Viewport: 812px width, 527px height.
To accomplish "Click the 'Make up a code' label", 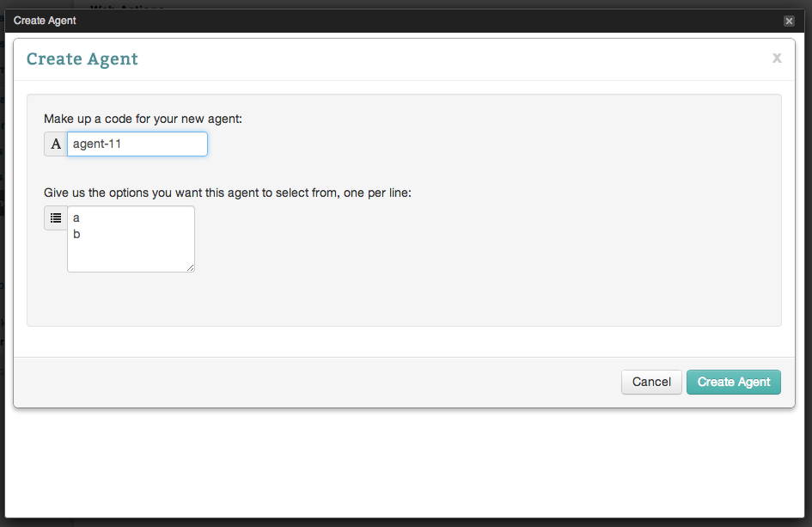I will tap(143, 119).
